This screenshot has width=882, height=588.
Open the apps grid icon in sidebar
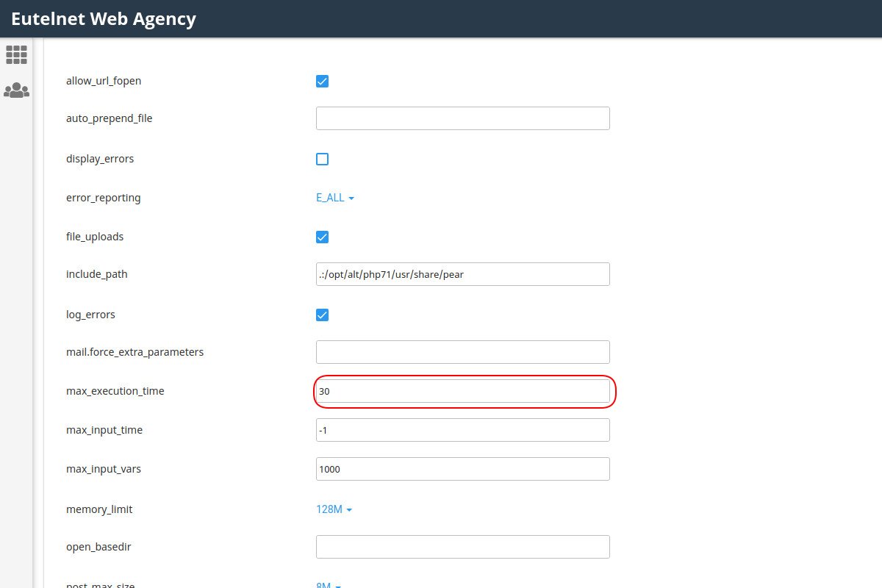point(16,54)
